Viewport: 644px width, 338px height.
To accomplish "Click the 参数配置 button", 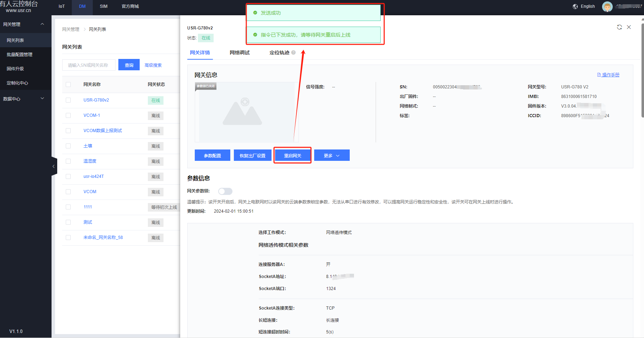I will coord(212,156).
